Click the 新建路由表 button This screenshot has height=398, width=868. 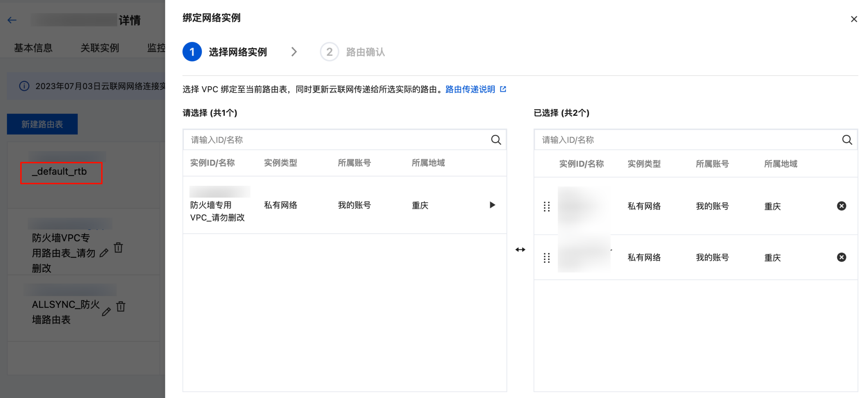coord(42,124)
